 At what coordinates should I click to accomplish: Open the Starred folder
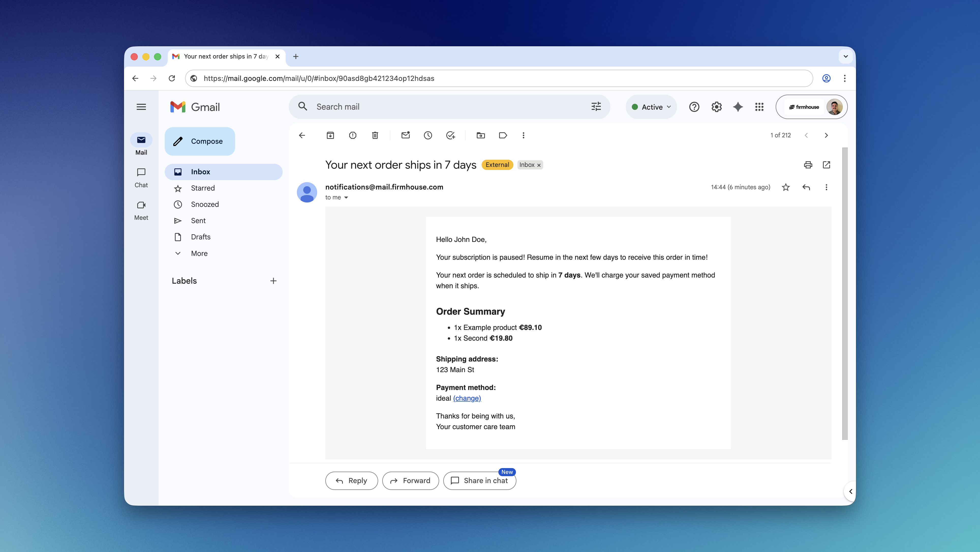coord(202,188)
